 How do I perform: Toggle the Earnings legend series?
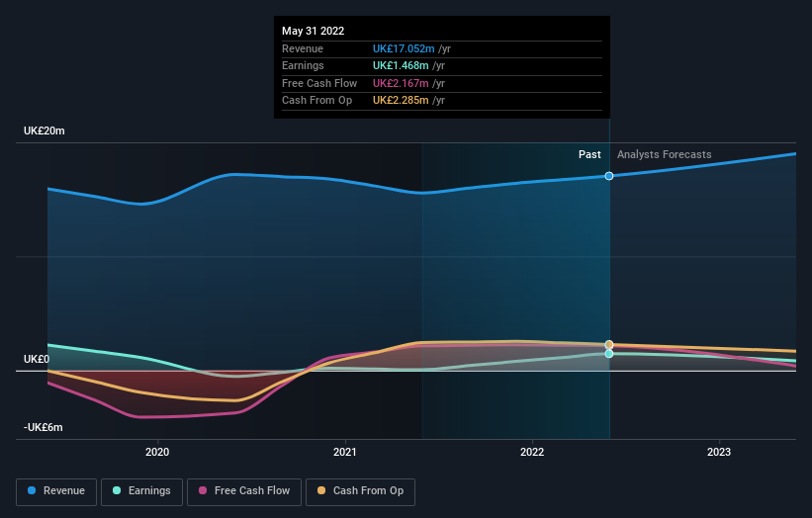tap(141, 491)
